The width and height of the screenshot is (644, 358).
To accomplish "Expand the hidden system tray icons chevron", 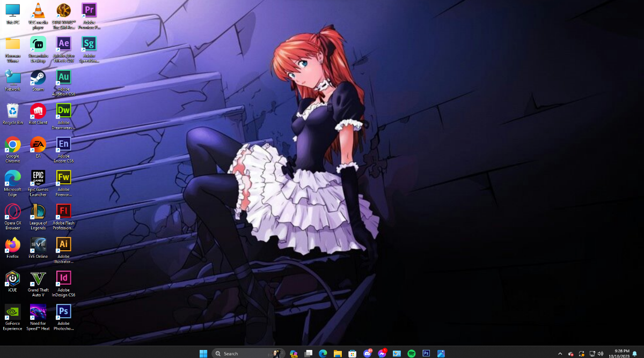I will pos(560,354).
